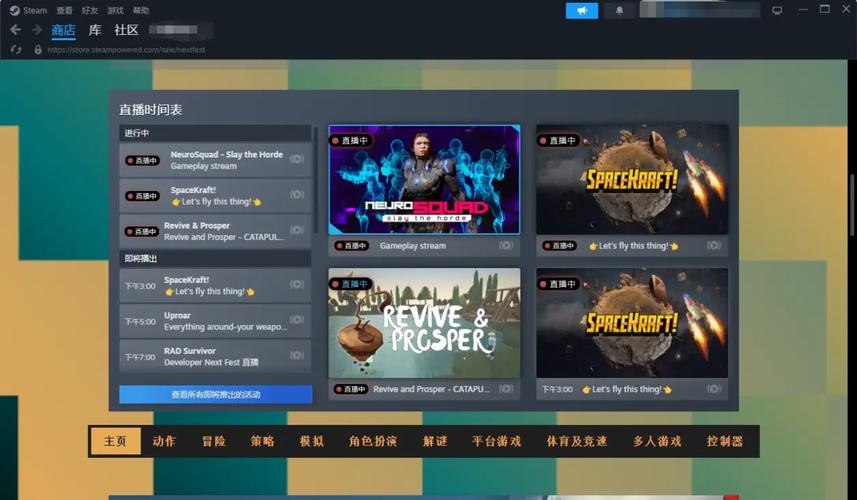
Task: Click reminder icon on NeuroSquad row
Action: (x=297, y=159)
